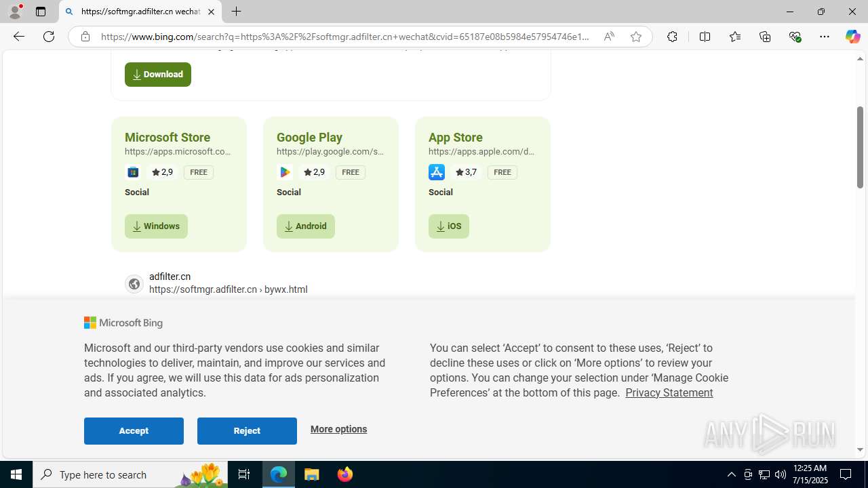This screenshot has width=868, height=488.
Task: Open the Microsoft Store card title
Action: coord(167,137)
